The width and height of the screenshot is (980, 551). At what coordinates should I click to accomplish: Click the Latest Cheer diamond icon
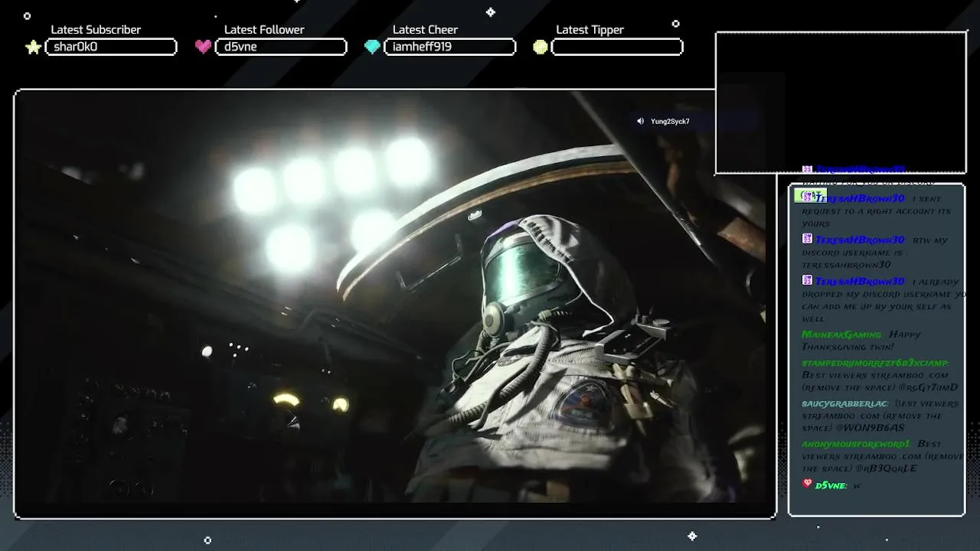pos(372,47)
